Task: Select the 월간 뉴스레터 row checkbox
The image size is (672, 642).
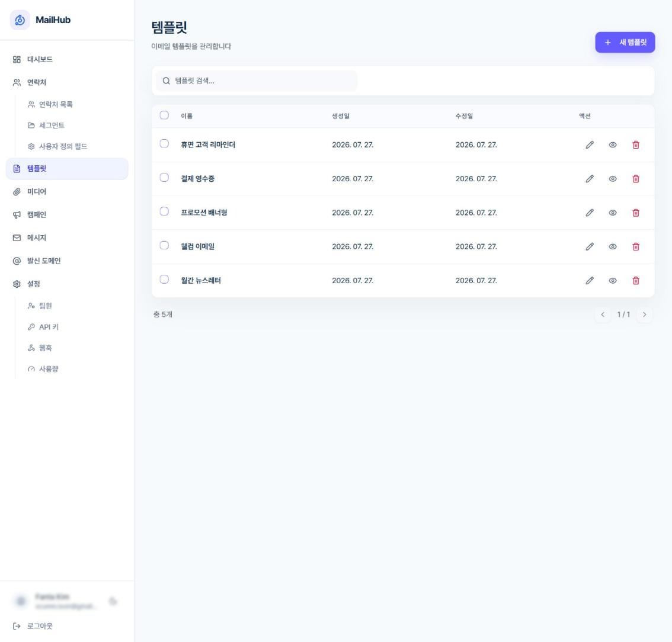Action: (164, 279)
